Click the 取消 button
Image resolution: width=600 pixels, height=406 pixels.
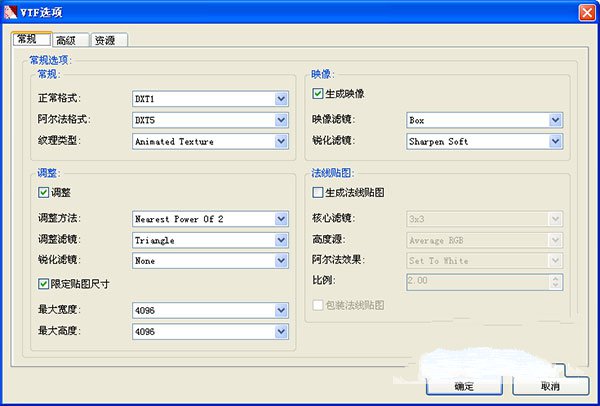point(550,386)
